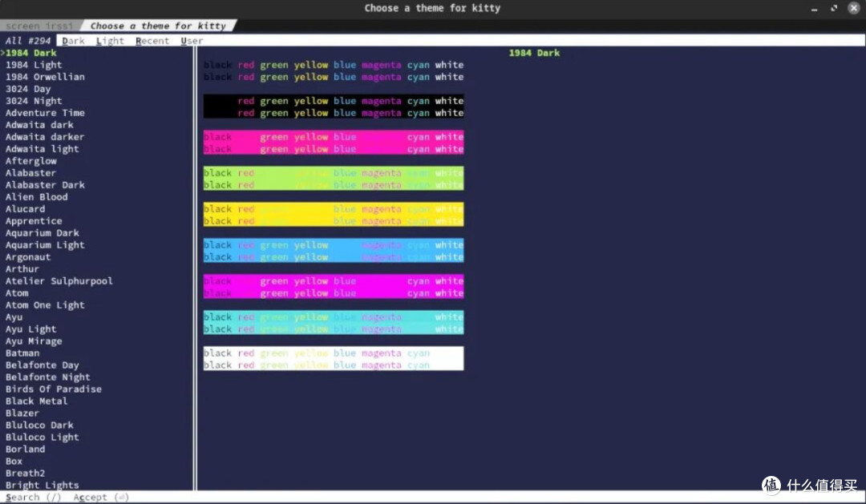Click the white background preview band
This screenshot has width=866, height=504.
(x=334, y=359)
